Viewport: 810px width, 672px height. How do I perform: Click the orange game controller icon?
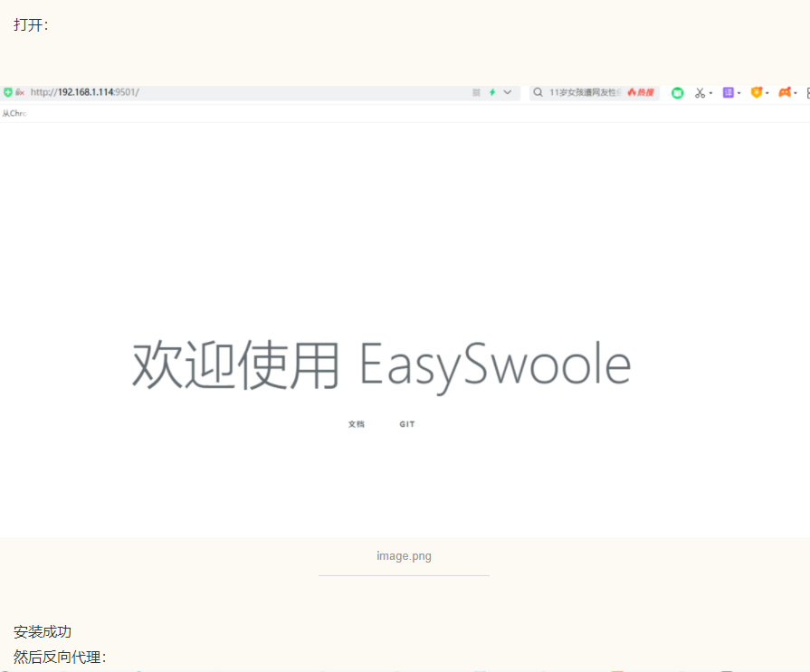(x=785, y=92)
